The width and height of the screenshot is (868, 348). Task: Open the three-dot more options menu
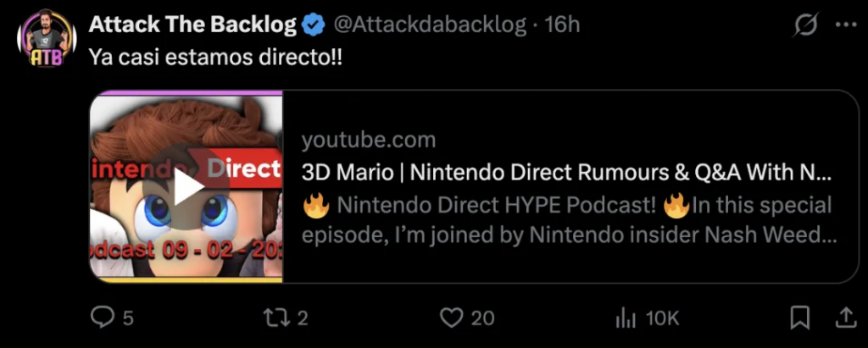click(x=846, y=25)
